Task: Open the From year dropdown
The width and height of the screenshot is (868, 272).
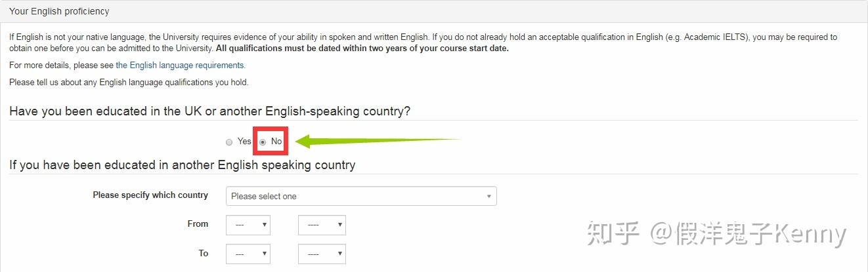Action: coord(321,225)
